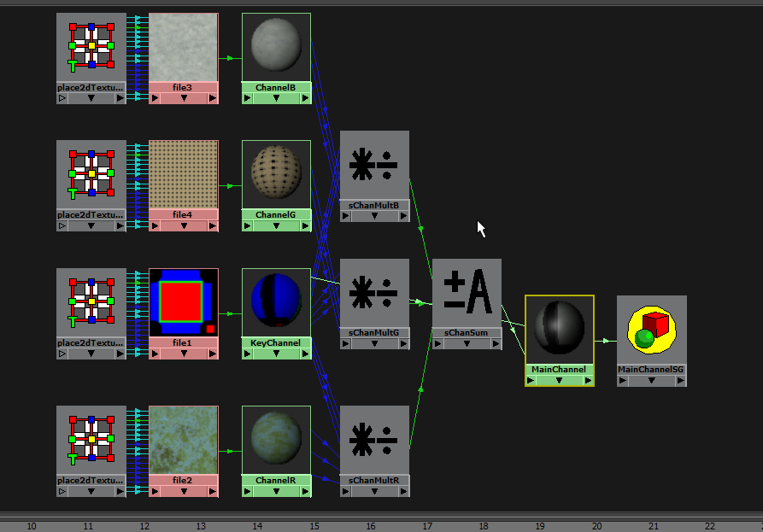Viewport: 763px width, 532px height.
Task: Select the file2 mossy texture swatch
Action: pyautogui.click(x=184, y=440)
